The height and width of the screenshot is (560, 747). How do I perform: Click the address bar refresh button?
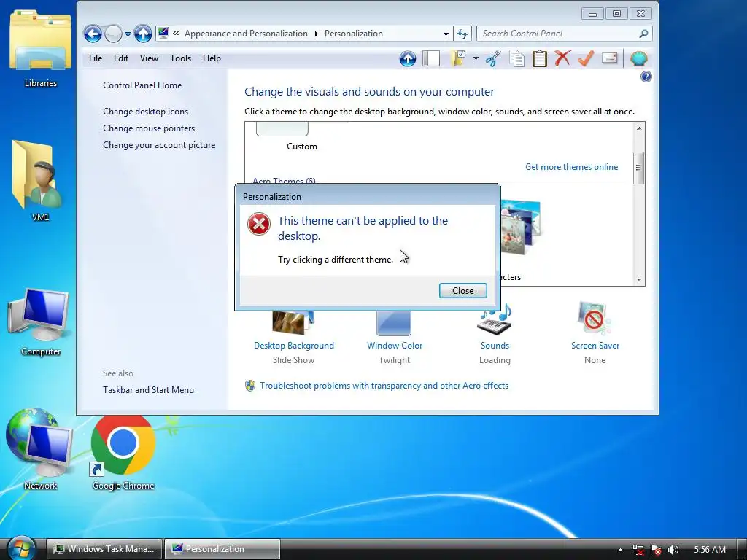462,34
